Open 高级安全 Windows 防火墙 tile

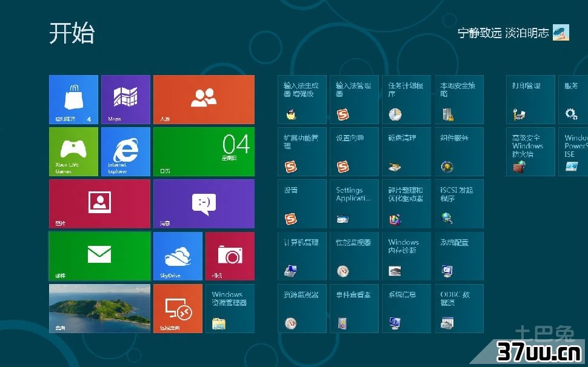tap(530, 151)
